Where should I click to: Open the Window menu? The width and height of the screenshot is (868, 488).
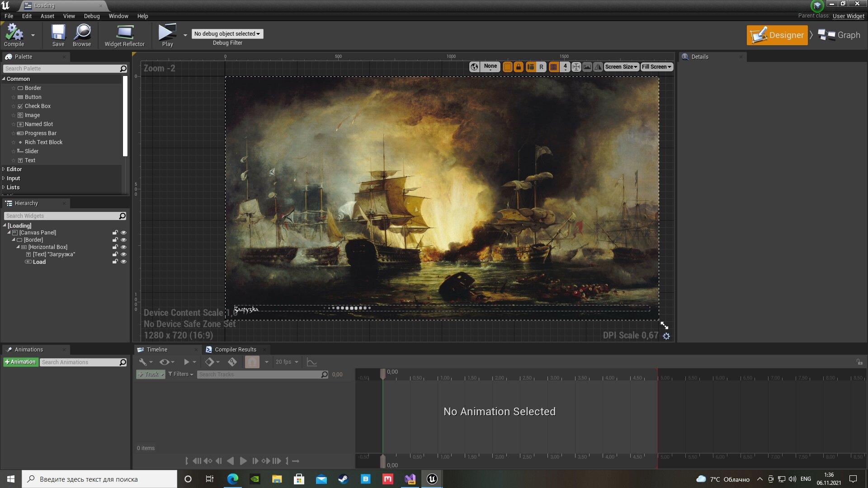click(118, 16)
